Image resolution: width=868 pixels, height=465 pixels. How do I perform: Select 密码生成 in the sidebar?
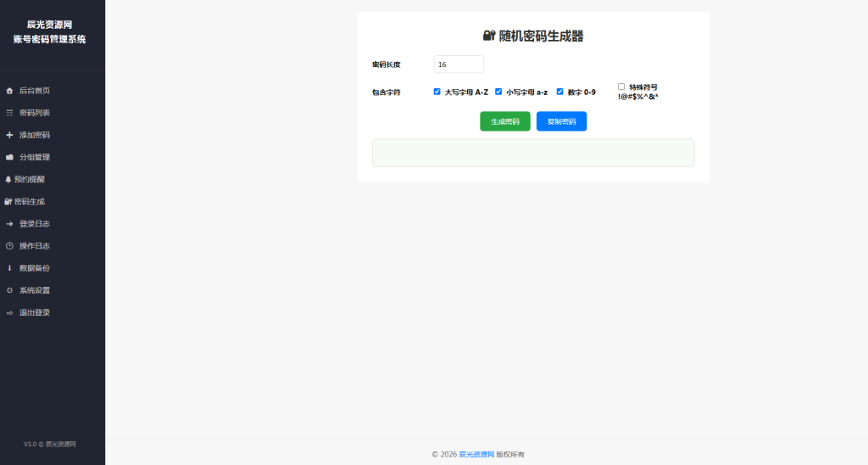(52, 202)
